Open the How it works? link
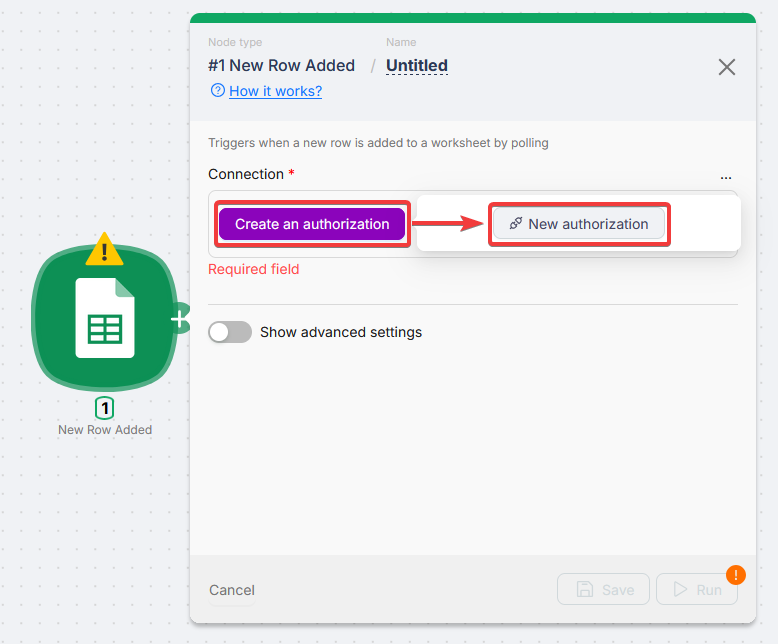This screenshot has width=778, height=644. click(275, 91)
